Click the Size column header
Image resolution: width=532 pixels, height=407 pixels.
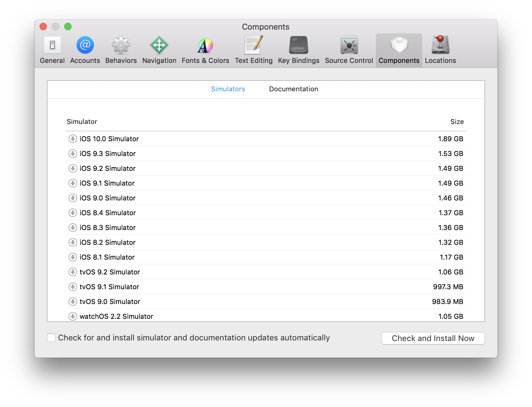pos(457,121)
